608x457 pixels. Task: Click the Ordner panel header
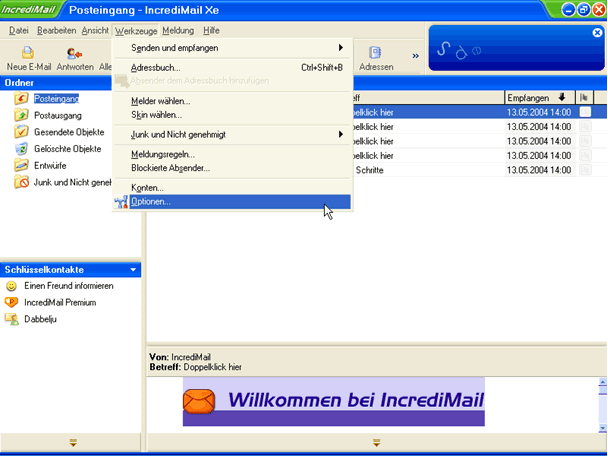point(56,83)
